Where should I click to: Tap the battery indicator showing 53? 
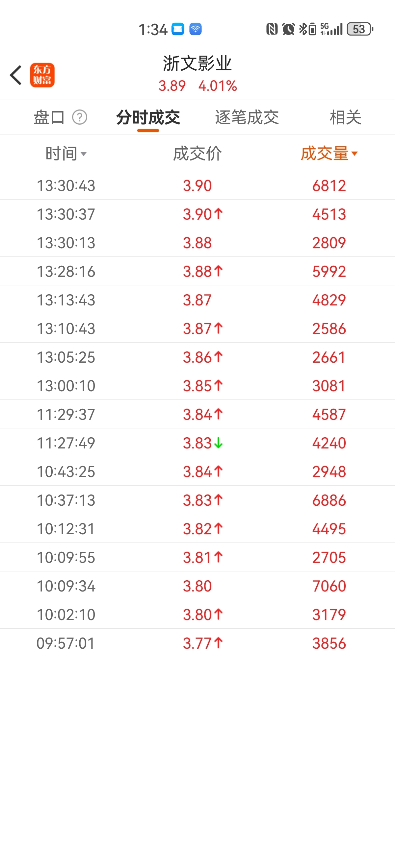pyautogui.click(x=360, y=29)
